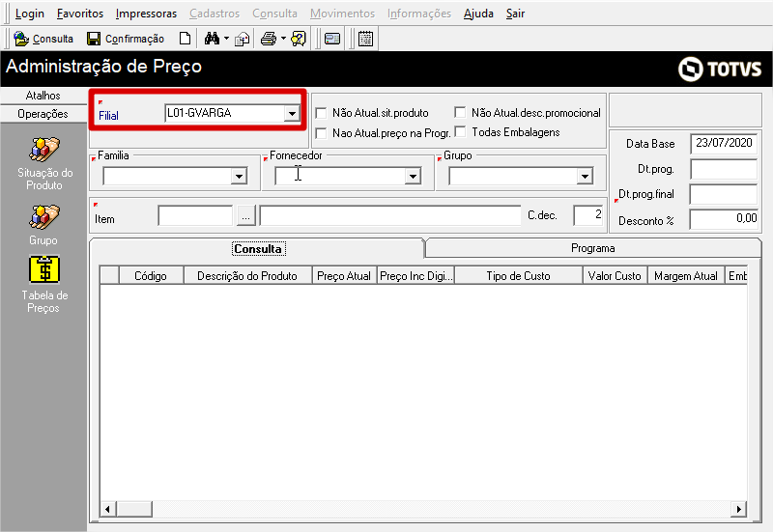Open the binoculars search dropdown arrow
This screenshot has width=773, height=532.
click(x=226, y=38)
